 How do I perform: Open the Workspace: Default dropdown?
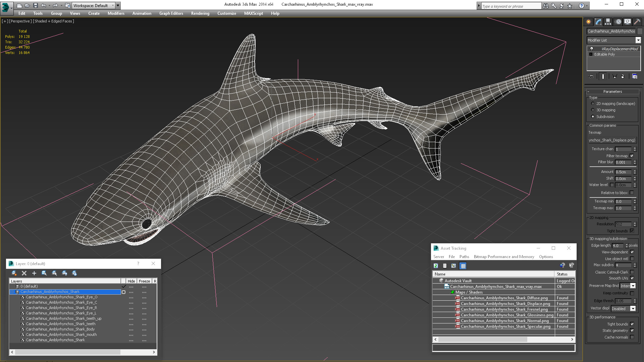94,5
